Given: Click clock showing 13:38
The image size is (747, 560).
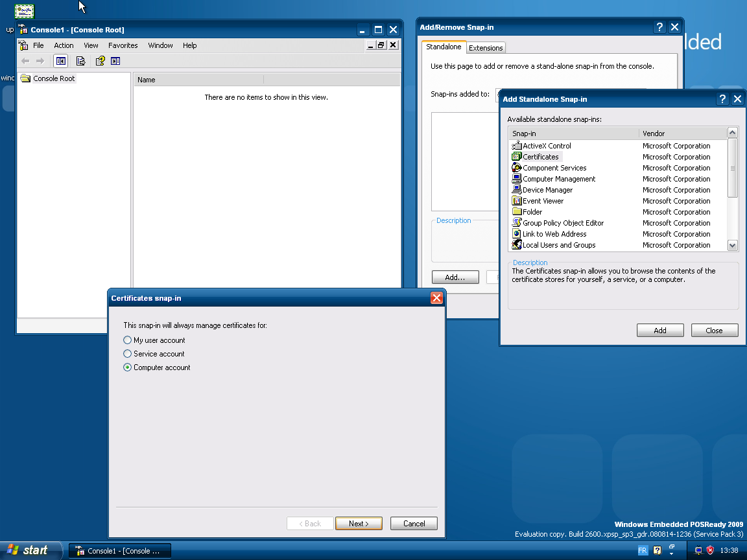Looking at the screenshot, I should (x=729, y=550).
